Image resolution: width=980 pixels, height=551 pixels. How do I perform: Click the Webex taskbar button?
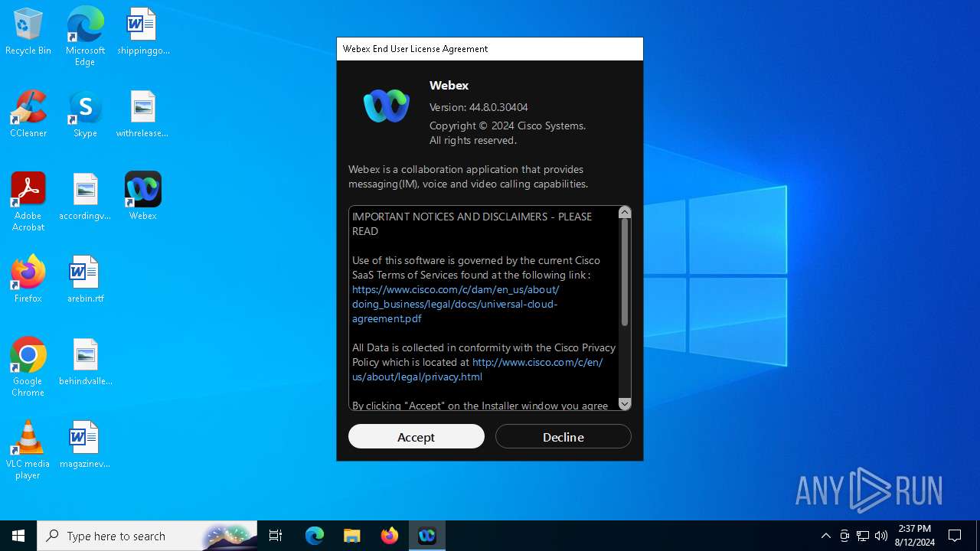pyautogui.click(x=427, y=536)
